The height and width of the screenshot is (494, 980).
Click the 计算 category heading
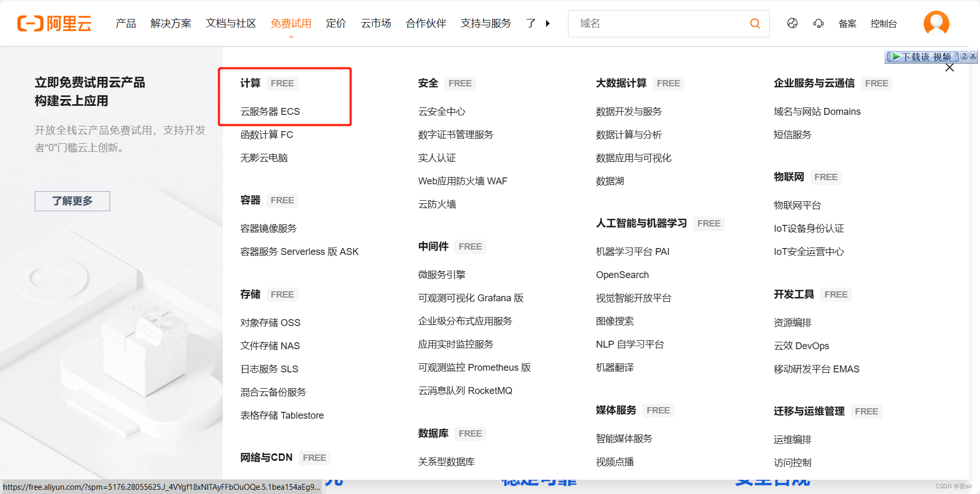(250, 83)
